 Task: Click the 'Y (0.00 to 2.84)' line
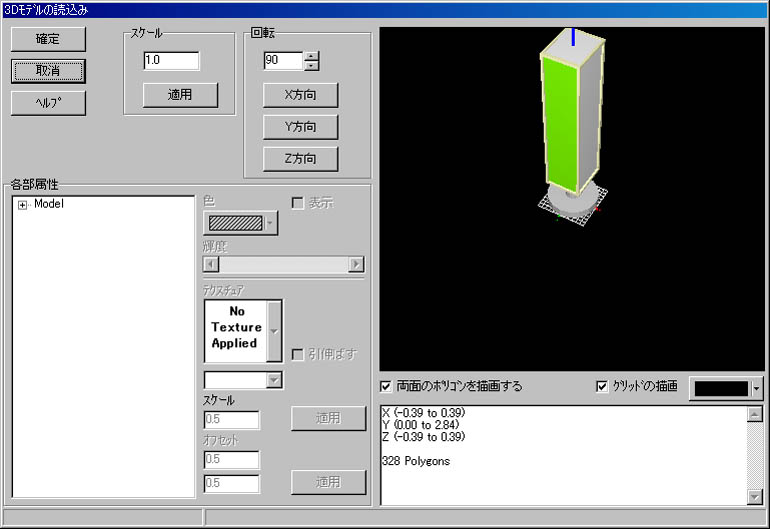point(420,425)
